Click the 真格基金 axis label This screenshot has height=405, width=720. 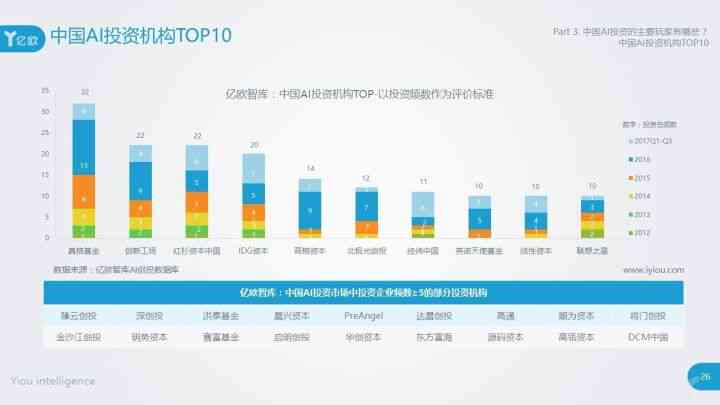83,251
